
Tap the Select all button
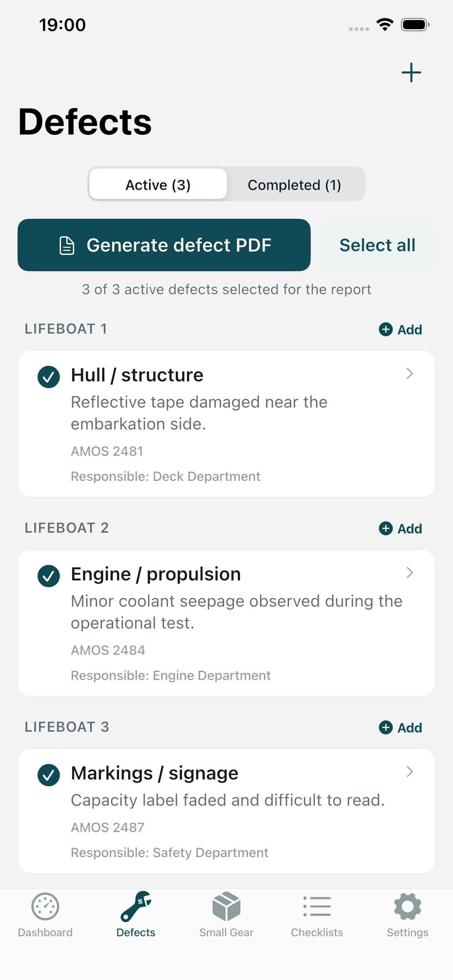[x=377, y=245]
